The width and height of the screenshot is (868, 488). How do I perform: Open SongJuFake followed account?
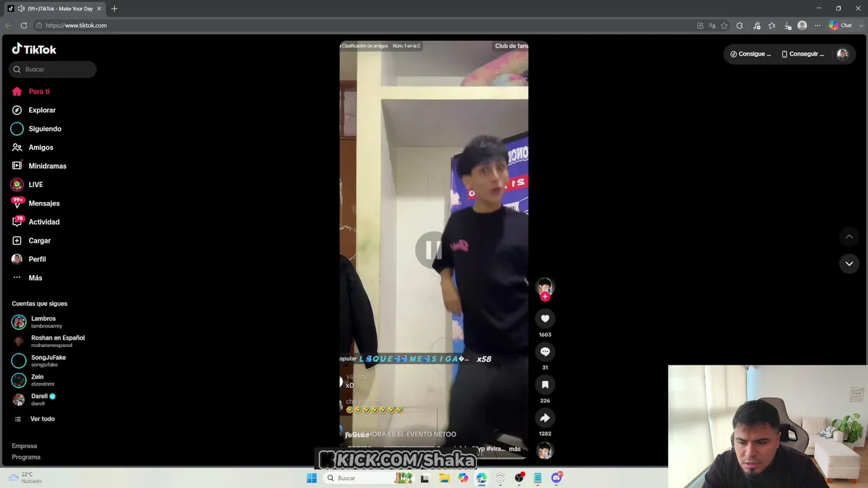[39, 361]
